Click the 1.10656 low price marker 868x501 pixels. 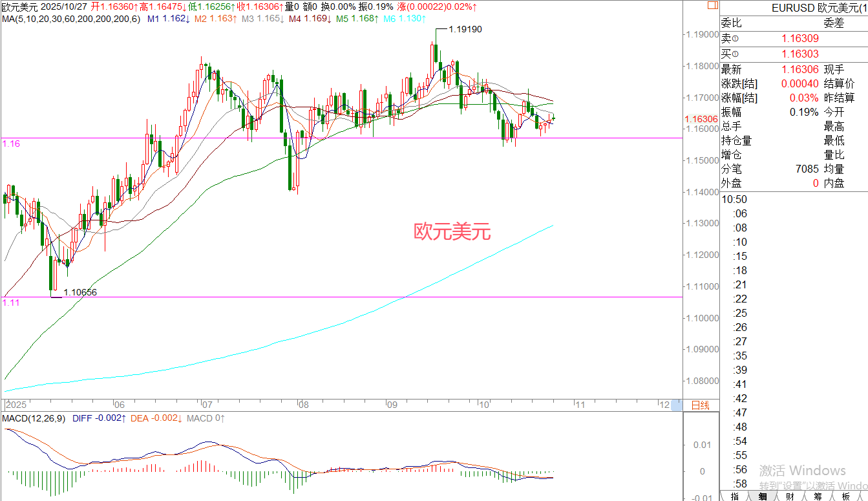point(79,292)
